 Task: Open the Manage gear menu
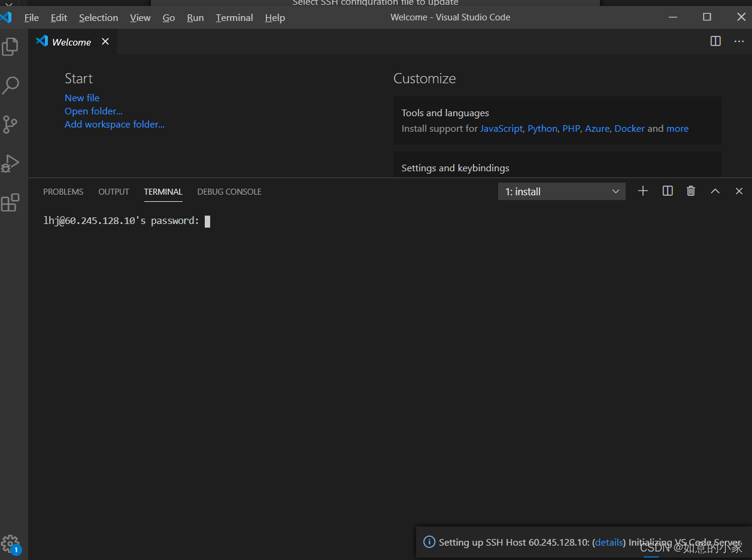tap(10, 544)
